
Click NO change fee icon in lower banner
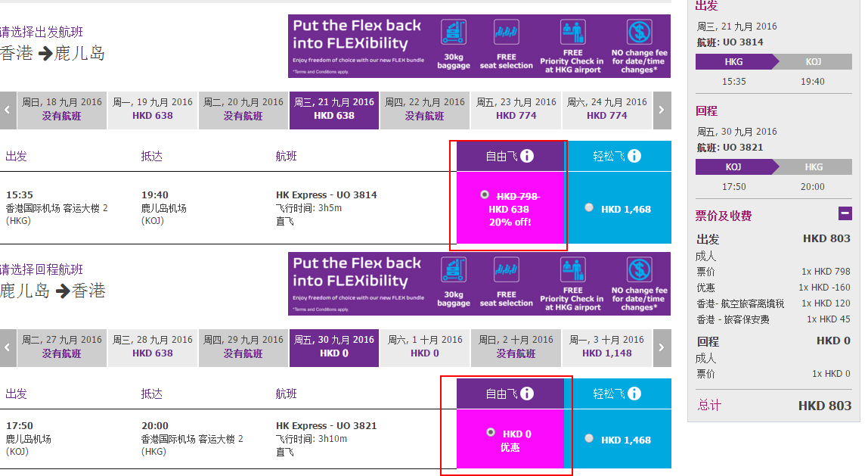coord(640,269)
